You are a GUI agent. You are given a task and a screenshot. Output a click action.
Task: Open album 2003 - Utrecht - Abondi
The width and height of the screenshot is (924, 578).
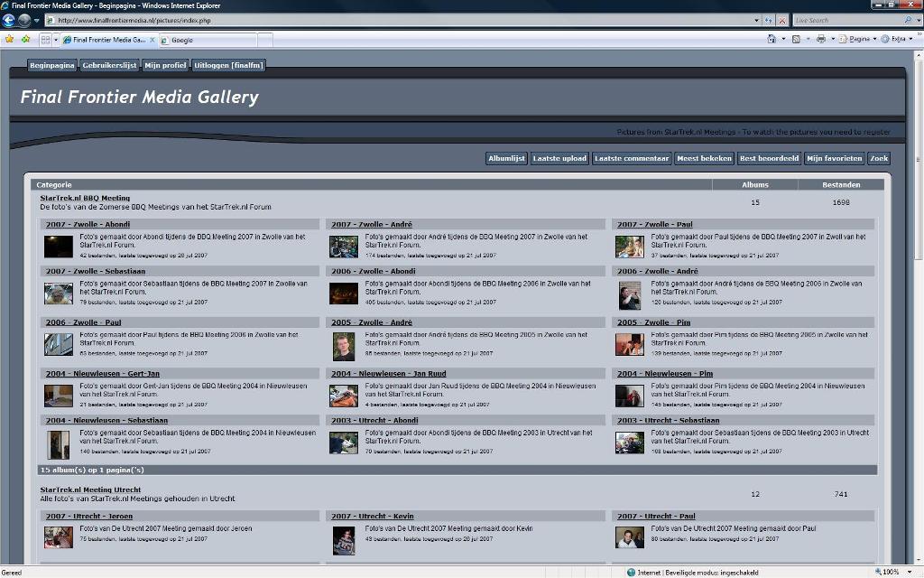coord(374,421)
